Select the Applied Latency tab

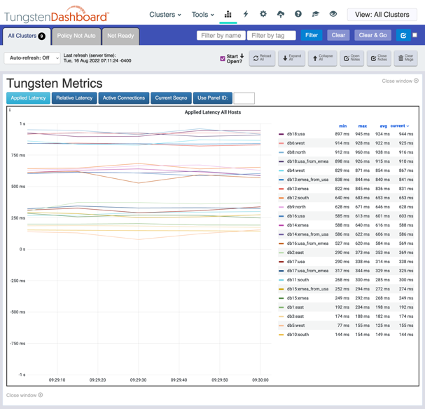28,98
